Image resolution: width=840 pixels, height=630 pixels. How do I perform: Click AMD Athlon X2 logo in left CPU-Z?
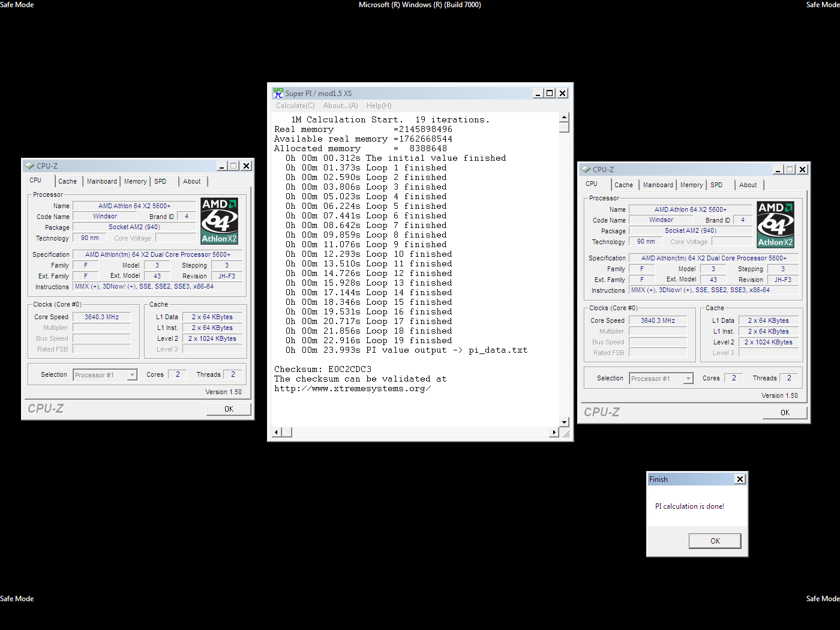coord(219,221)
